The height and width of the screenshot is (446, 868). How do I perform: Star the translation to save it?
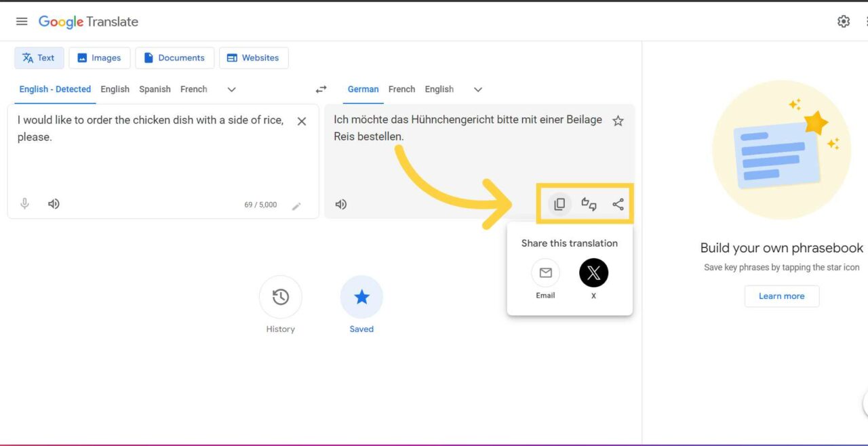click(x=618, y=121)
